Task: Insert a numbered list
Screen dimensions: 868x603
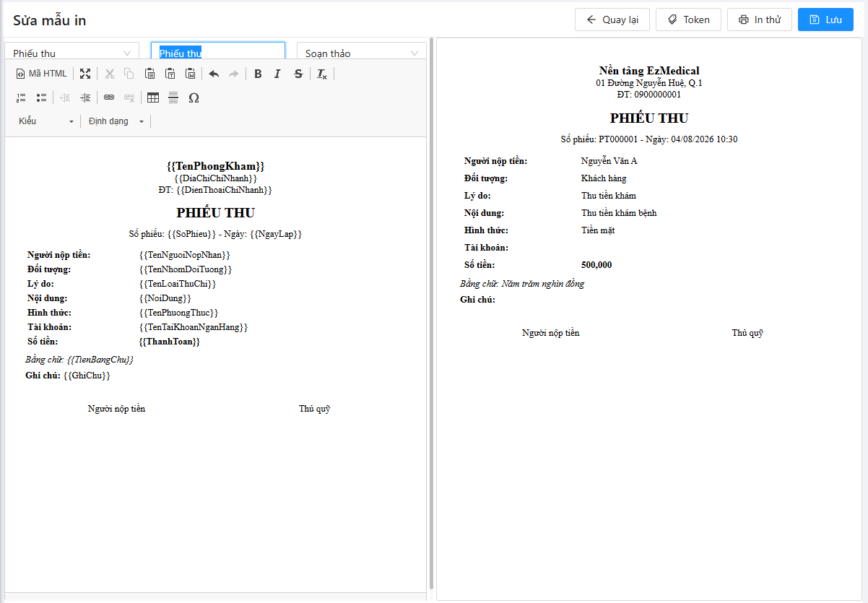Action: coord(21,97)
